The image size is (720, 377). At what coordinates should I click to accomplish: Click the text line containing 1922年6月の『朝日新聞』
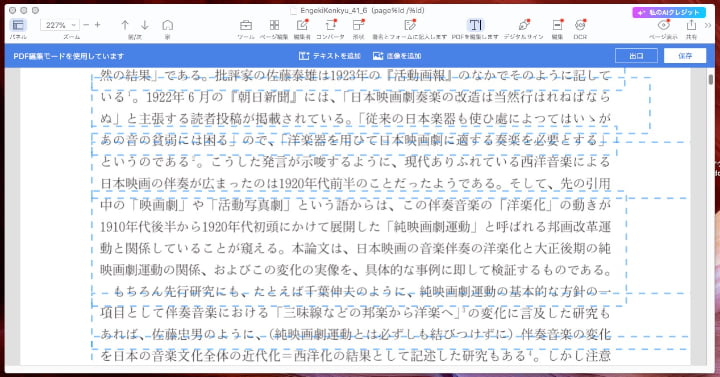pos(355,97)
